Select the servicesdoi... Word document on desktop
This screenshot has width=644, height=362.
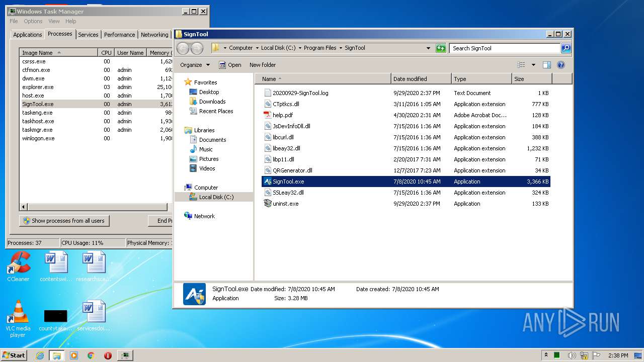click(x=94, y=316)
